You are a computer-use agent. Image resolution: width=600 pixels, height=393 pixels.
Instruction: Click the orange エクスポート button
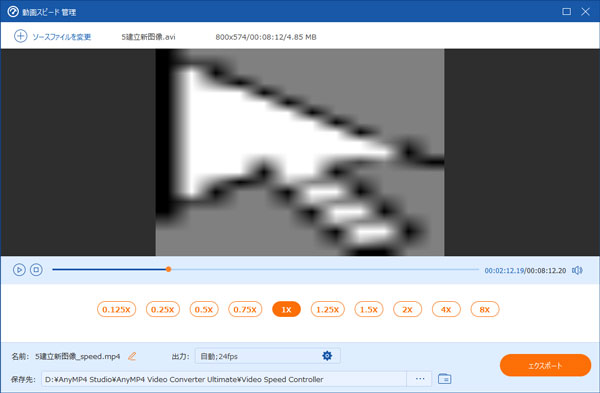(x=545, y=365)
